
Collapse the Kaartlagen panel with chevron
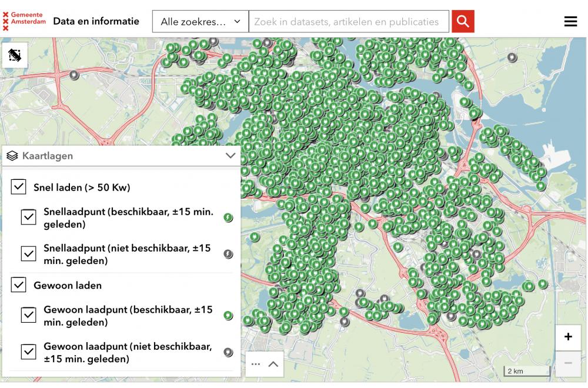click(230, 156)
